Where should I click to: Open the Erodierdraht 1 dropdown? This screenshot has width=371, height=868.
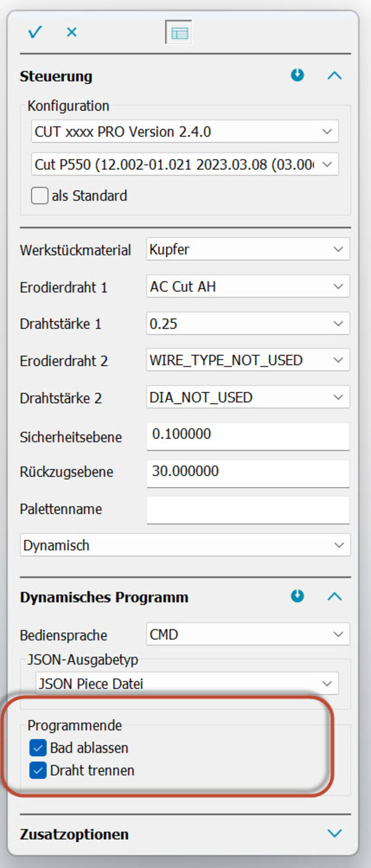coord(248,287)
